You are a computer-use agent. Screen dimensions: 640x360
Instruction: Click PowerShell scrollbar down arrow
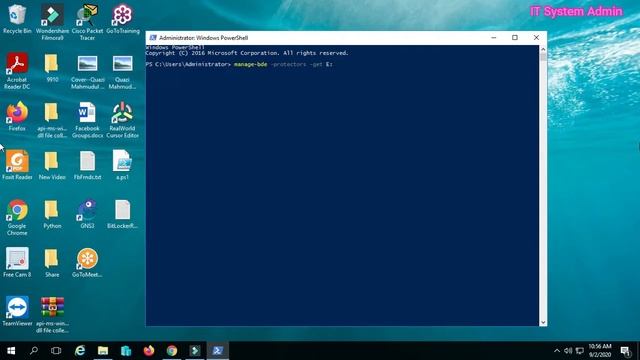coord(543,322)
